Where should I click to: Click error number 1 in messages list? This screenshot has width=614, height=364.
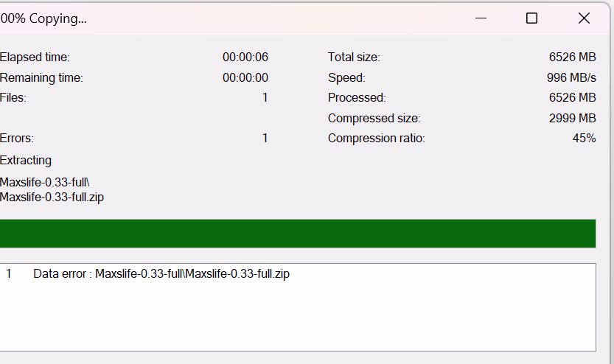[9, 274]
